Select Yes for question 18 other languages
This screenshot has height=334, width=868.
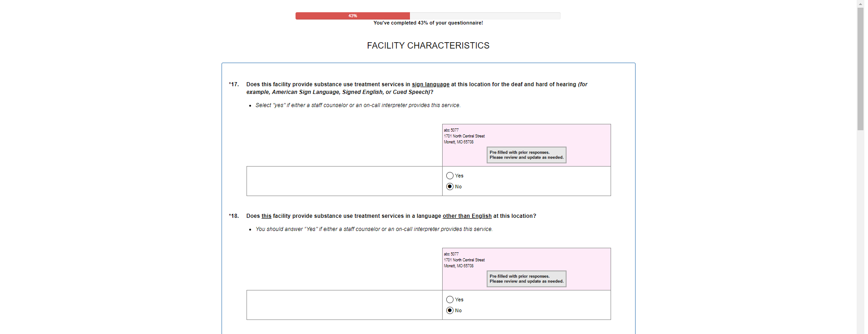tap(450, 300)
